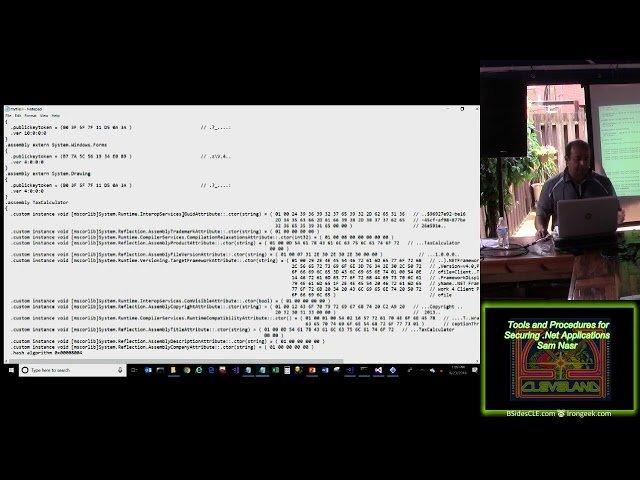Open the File menu in Notepad
Viewport: 640px width, 480px height.
(x=8, y=115)
